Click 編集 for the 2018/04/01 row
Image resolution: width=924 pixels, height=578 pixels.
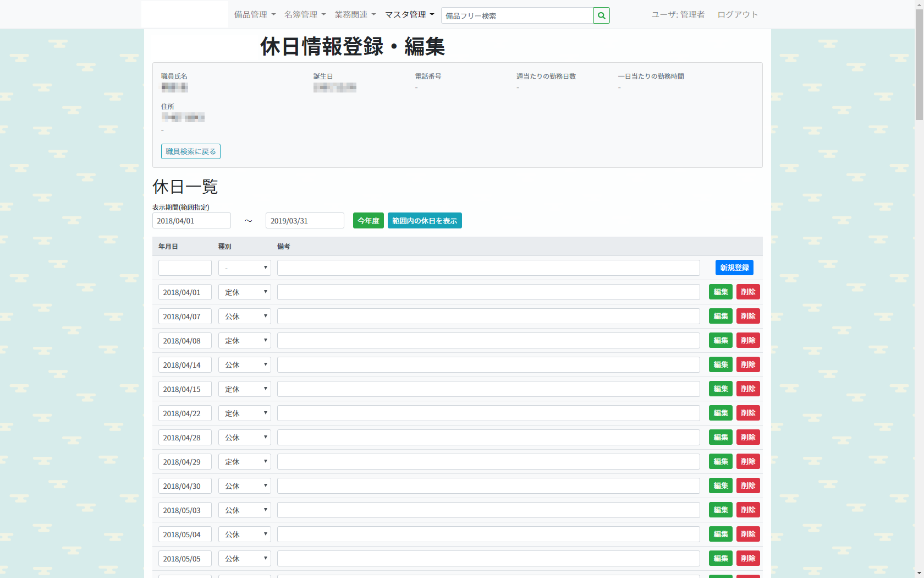click(x=721, y=292)
